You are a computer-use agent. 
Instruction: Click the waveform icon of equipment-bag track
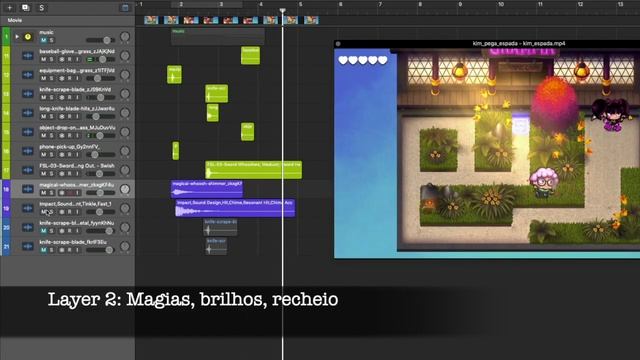28,75
